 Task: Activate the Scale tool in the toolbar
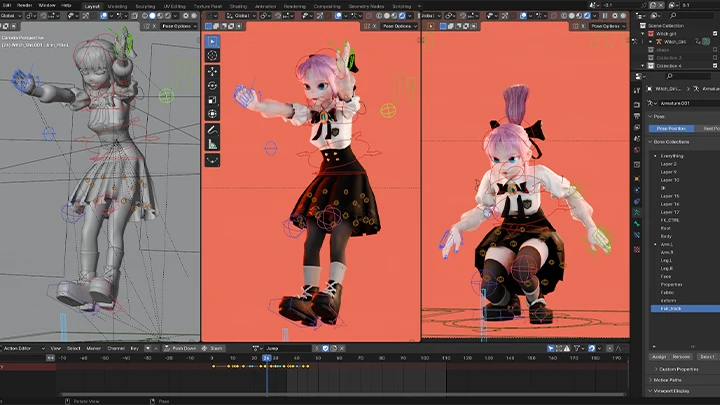[212, 100]
